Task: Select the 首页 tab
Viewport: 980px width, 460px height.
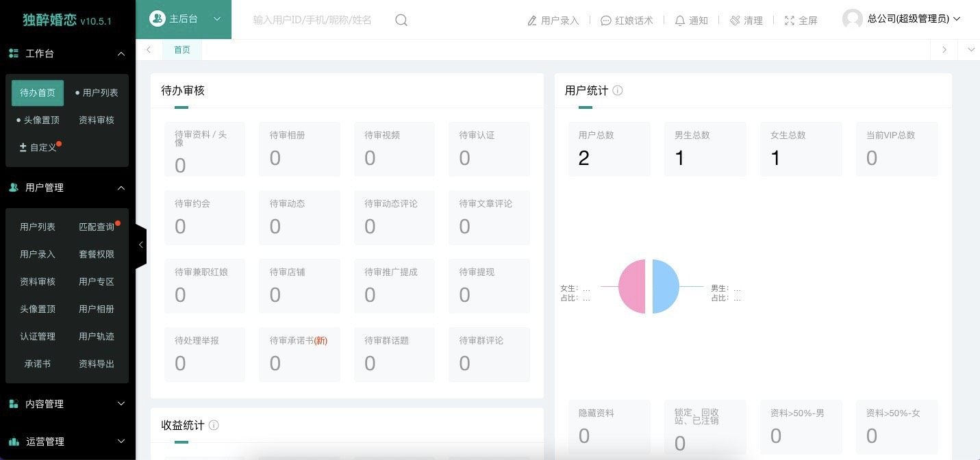Action: [x=182, y=49]
